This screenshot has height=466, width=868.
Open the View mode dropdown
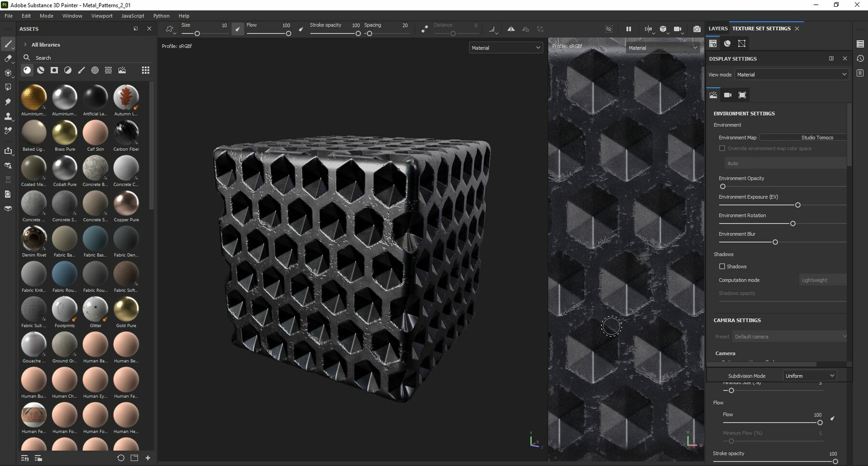[x=791, y=74]
